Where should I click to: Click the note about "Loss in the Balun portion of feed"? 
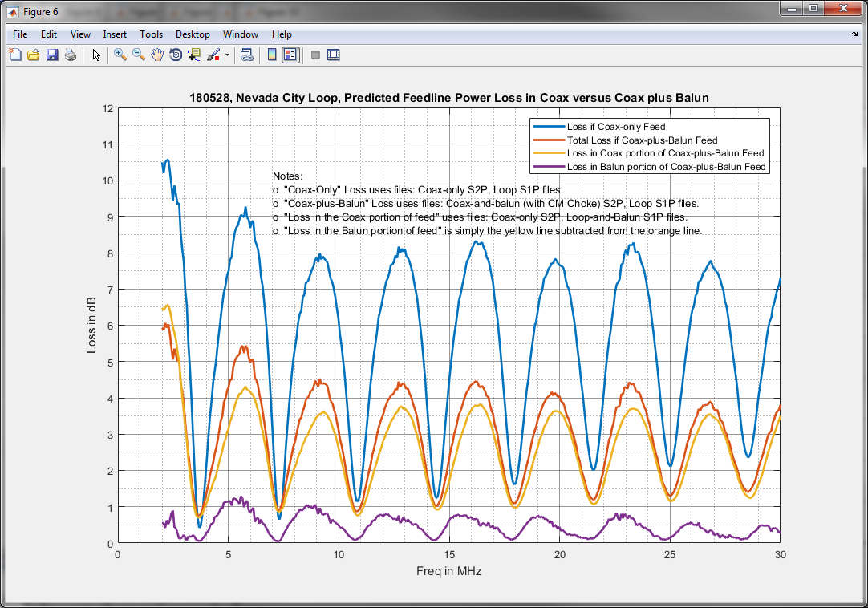point(487,230)
